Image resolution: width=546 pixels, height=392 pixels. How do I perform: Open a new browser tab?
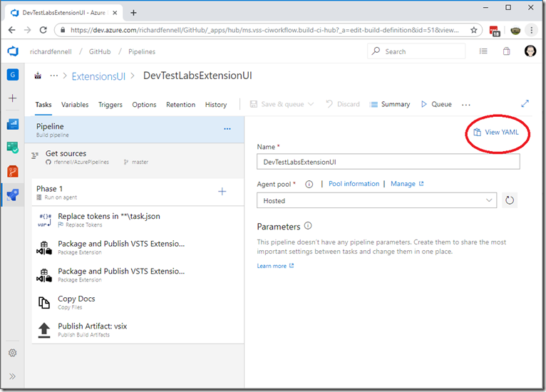[133, 13]
